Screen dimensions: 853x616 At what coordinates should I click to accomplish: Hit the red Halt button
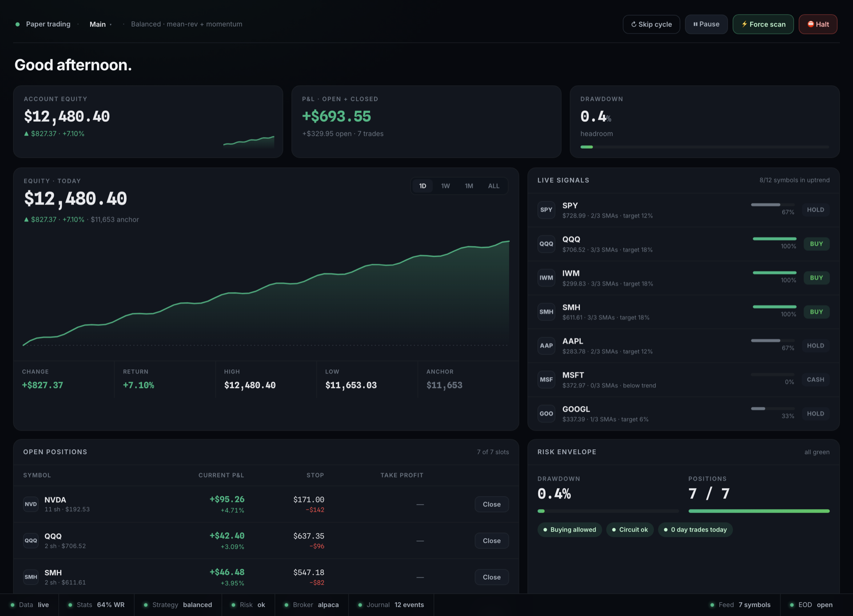[818, 24]
